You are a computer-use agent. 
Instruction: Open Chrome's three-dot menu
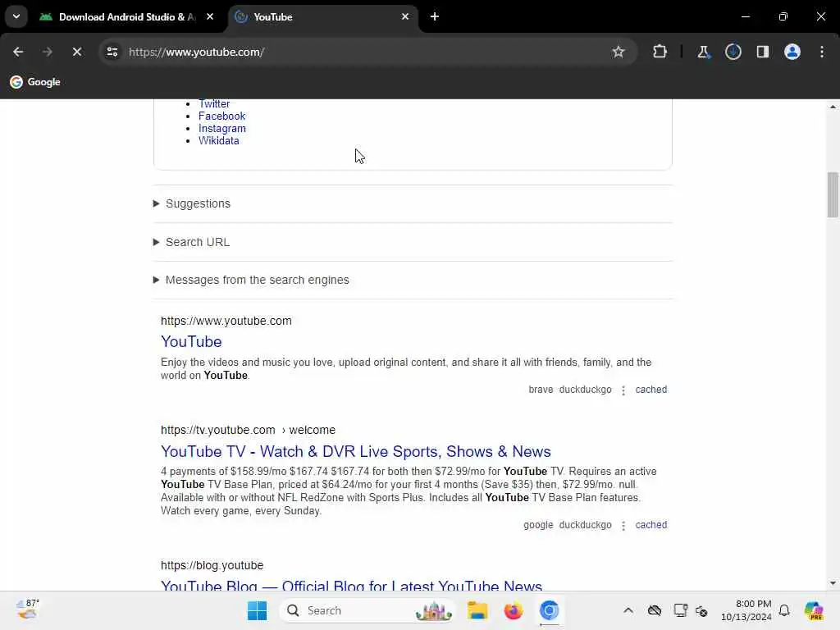[x=822, y=52]
